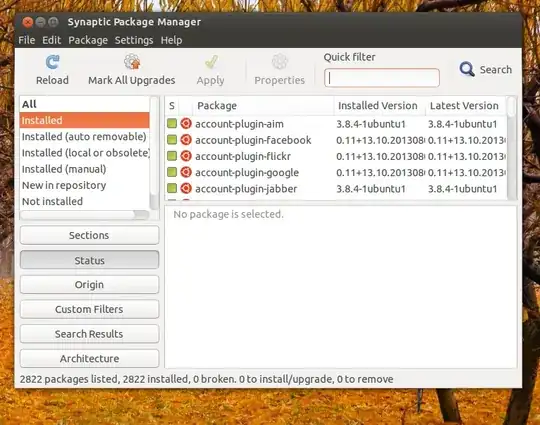Toggle status box of account-plugin-jabber
540x425 pixels.
click(x=172, y=188)
